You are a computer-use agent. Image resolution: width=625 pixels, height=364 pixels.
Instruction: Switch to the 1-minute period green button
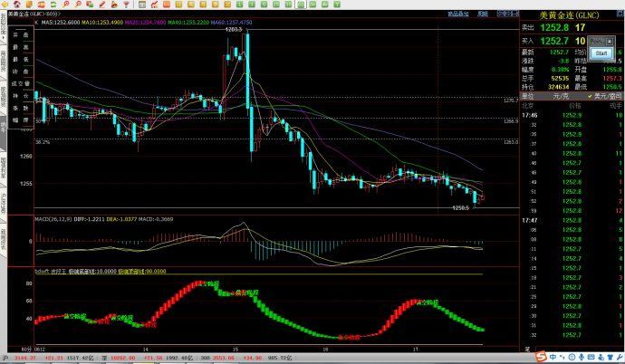239,5
